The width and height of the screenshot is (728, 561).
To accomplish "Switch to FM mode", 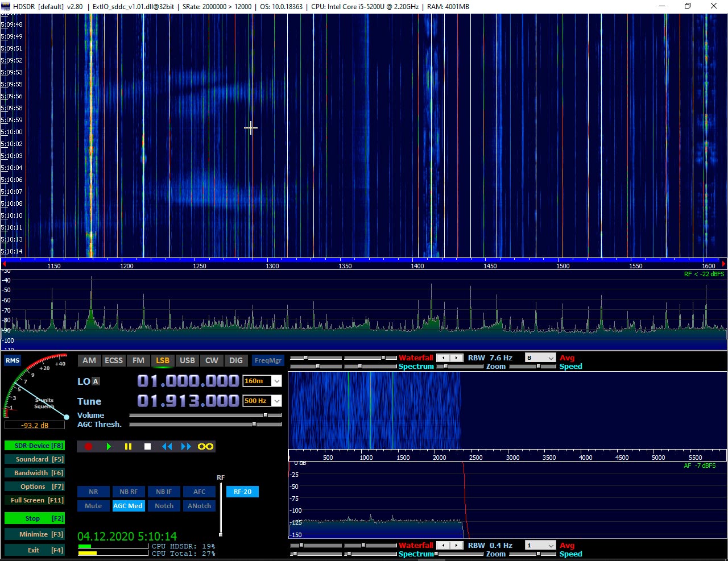I will [138, 360].
